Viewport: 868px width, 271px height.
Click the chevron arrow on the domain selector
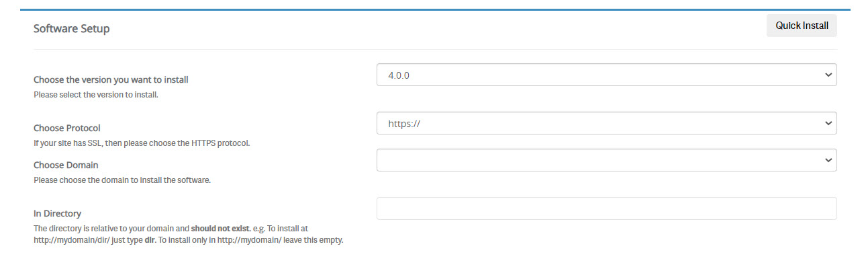tap(828, 160)
